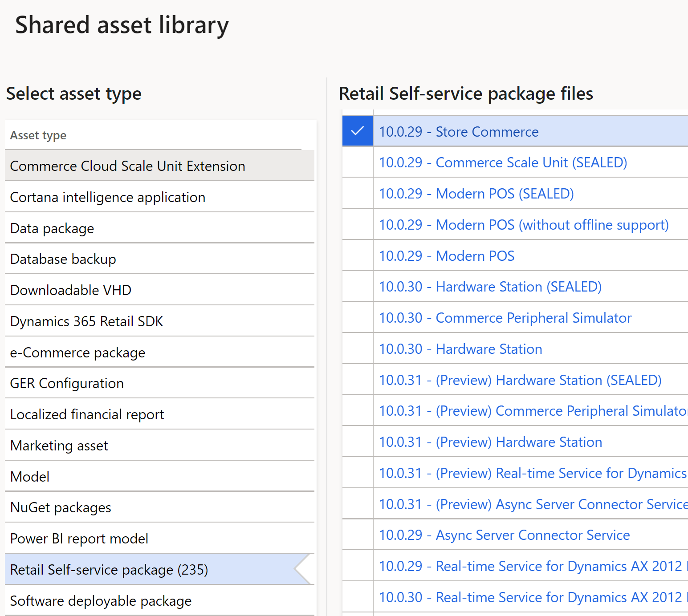Image resolution: width=688 pixels, height=616 pixels.
Task: Choose NuGet packages asset type
Action: [x=159, y=507]
